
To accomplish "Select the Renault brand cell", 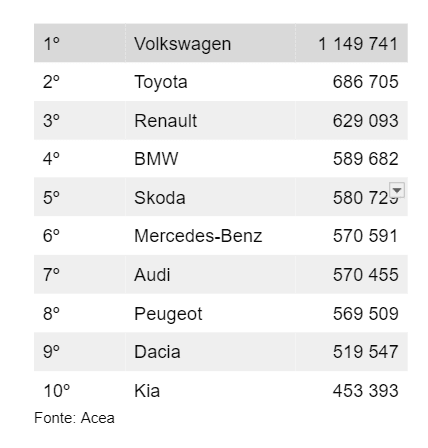I will tap(210, 120).
